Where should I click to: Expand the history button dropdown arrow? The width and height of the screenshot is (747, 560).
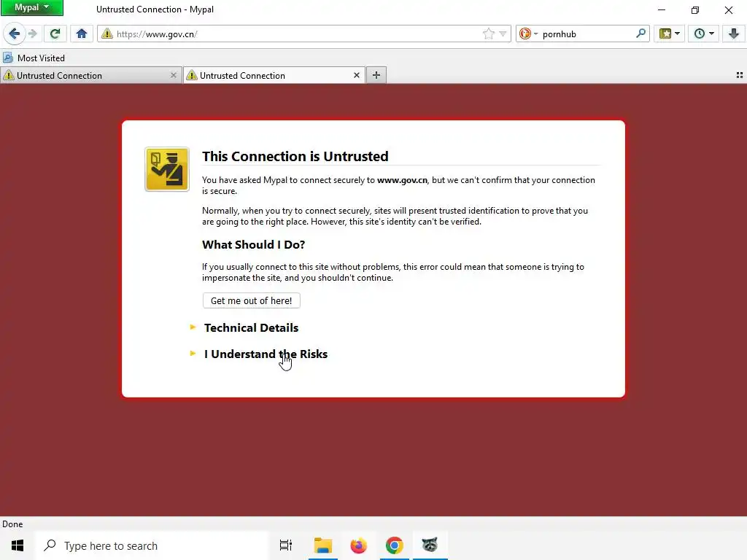coord(711,34)
